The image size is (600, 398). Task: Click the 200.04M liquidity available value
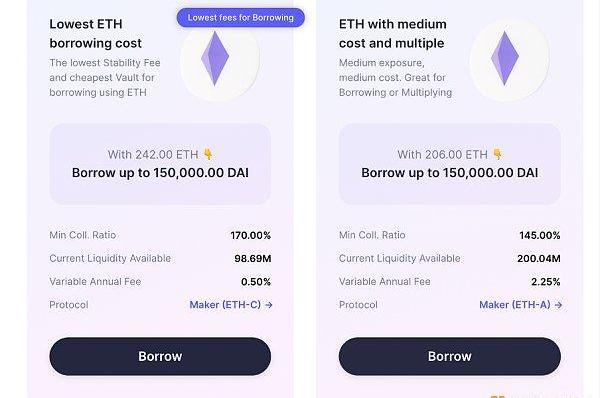click(x=539, y=259)
